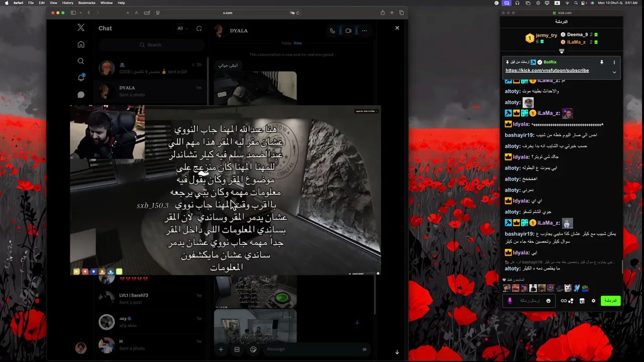This screenshot has width=644, height=362.
Task: Open the Edit menu
Action: (x=42, y=3)
